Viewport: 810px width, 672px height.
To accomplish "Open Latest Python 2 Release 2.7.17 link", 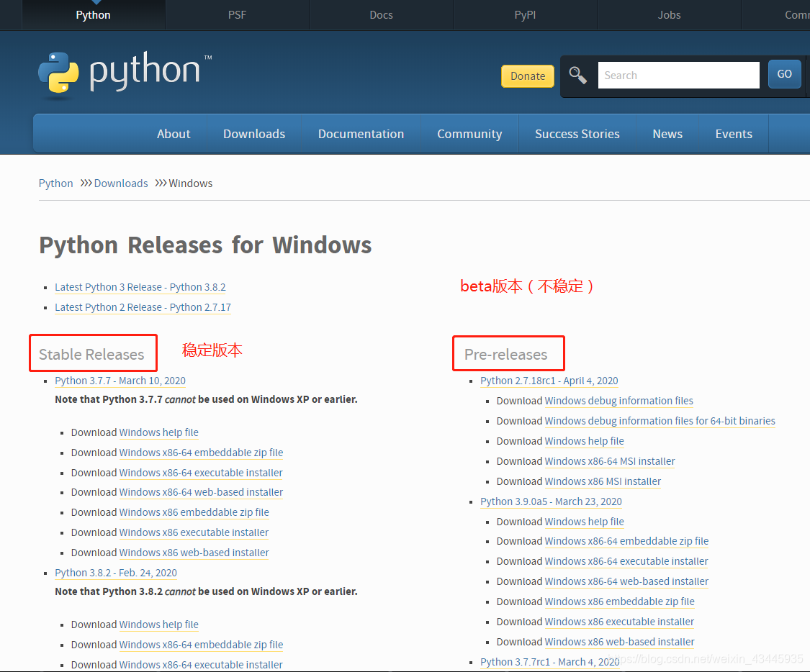I will (143, 307).
